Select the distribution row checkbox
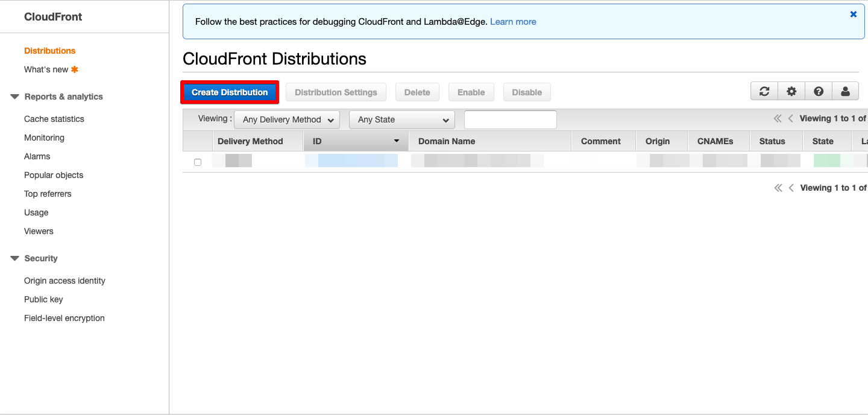This screenshot has width=868, height=420. (x=197, y=161)
